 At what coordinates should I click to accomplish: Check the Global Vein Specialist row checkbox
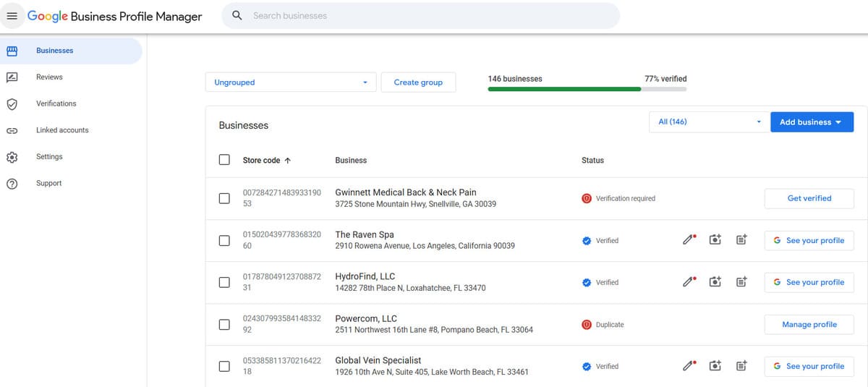pyautogui.click(x=224, y=366)
